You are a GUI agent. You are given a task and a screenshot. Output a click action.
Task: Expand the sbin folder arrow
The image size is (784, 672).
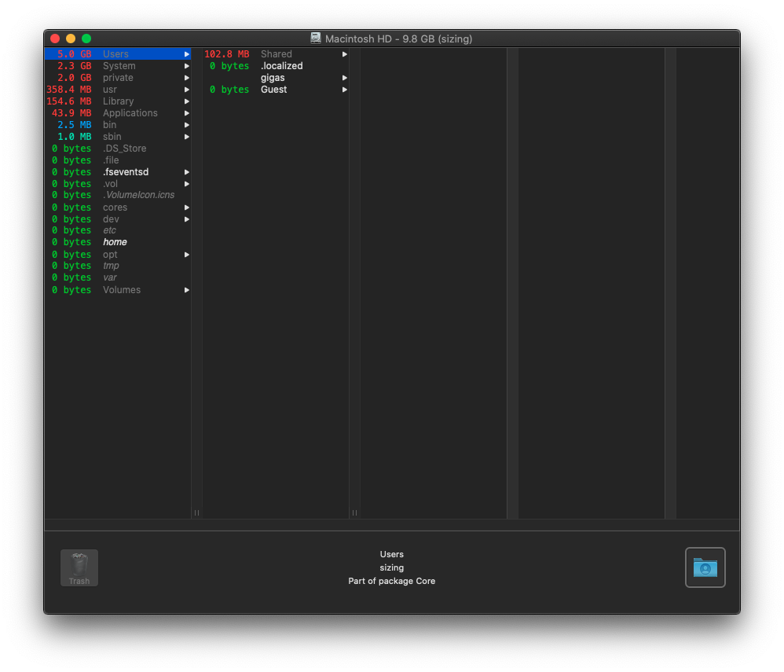click(x=186, y=137)
